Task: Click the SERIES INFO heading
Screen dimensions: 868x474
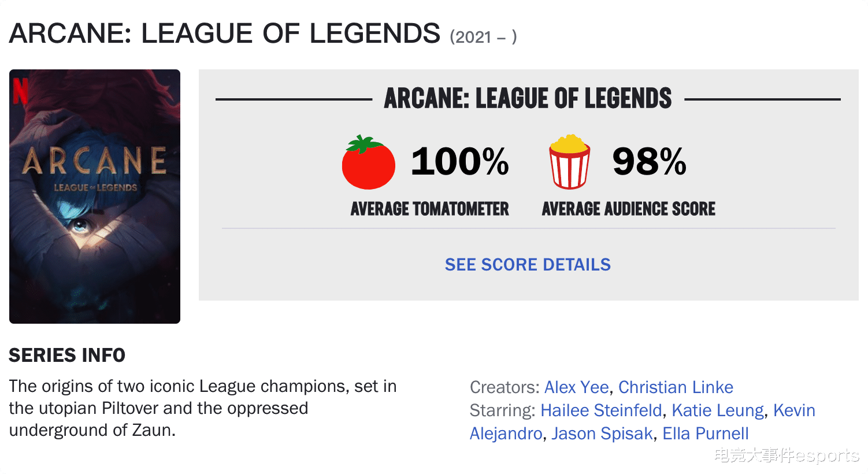Action: click(67, 355)
